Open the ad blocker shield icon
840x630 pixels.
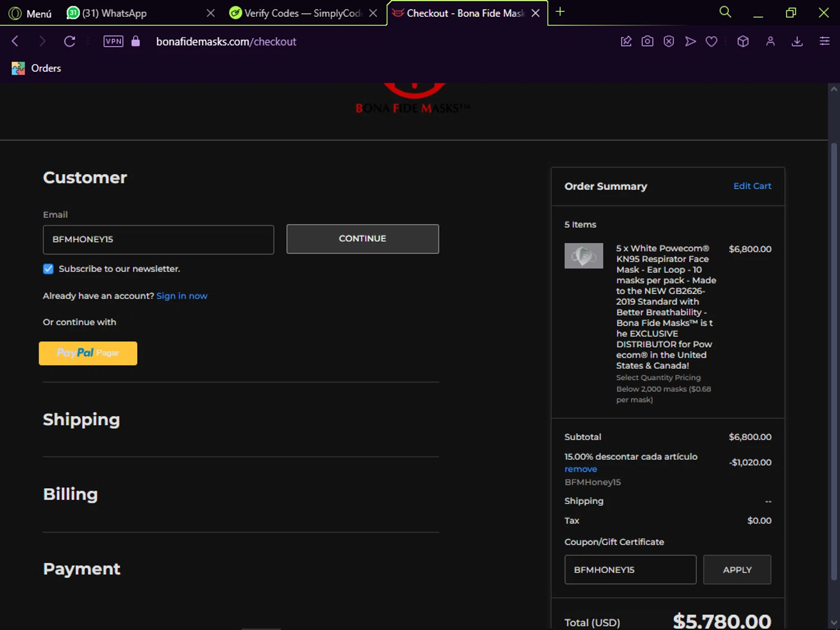(669, 41)
